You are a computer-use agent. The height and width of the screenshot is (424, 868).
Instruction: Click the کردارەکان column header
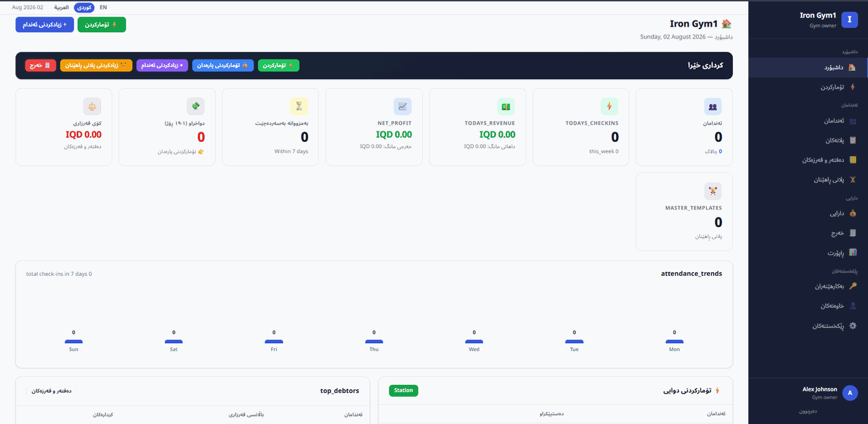(x=104, y=414)
